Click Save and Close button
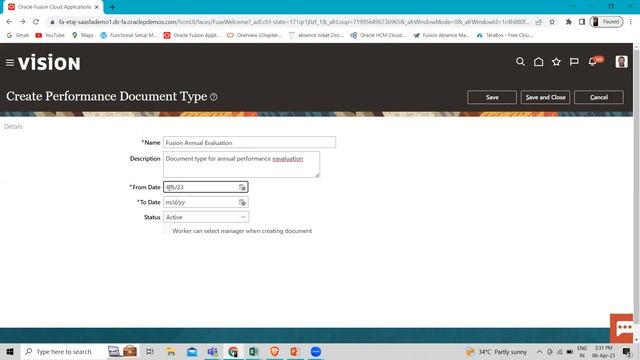 [x=545, y=97]
